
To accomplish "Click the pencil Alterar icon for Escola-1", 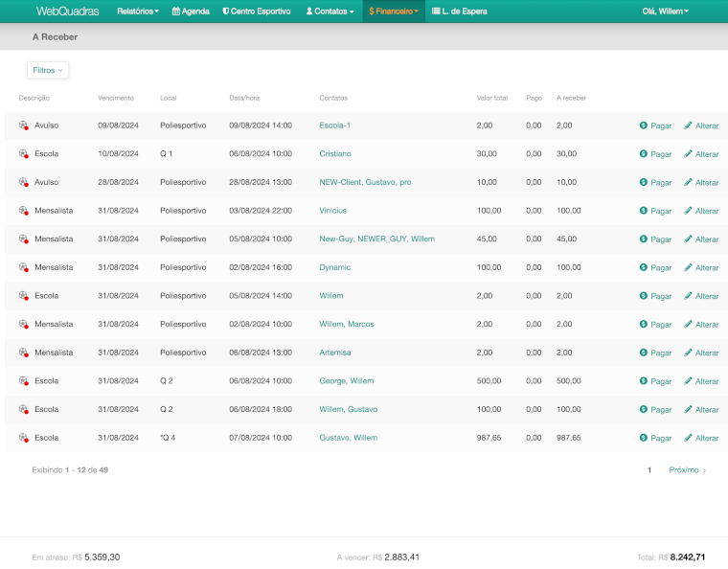I will 689,125.
